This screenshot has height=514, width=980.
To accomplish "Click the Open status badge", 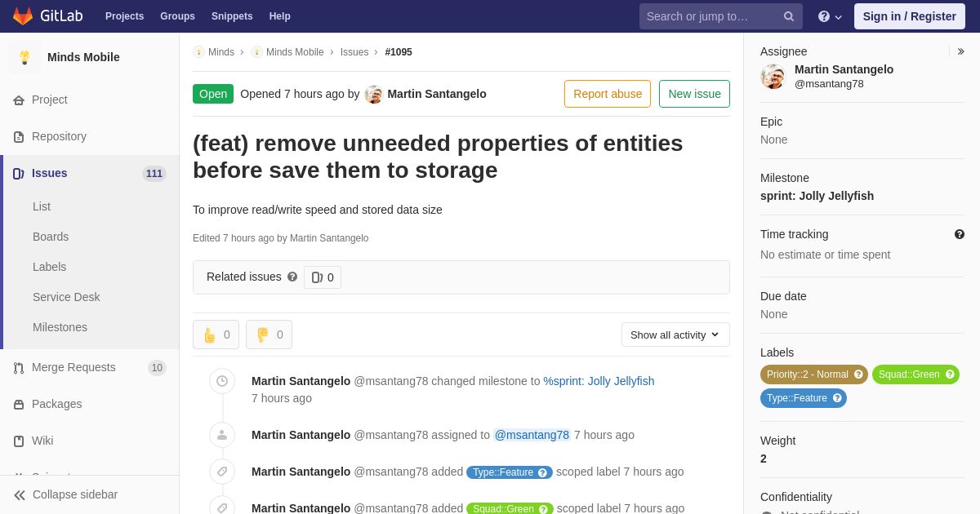I will pyautogui.click(x=213, y=94).
